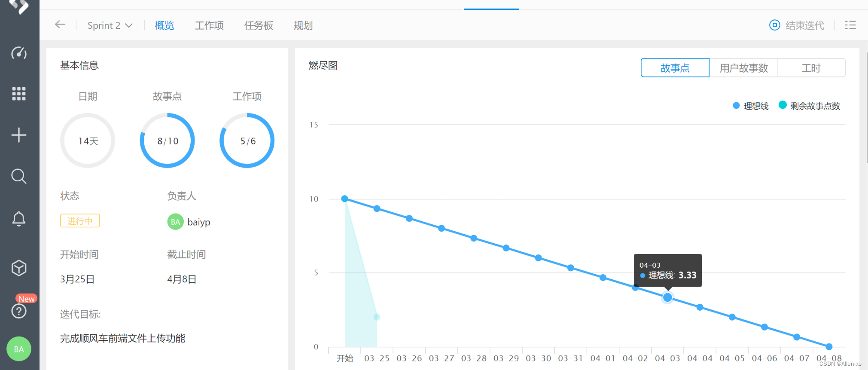Click the 4月8日 end date value
This screenshot has height=370, width=868.
182,279
